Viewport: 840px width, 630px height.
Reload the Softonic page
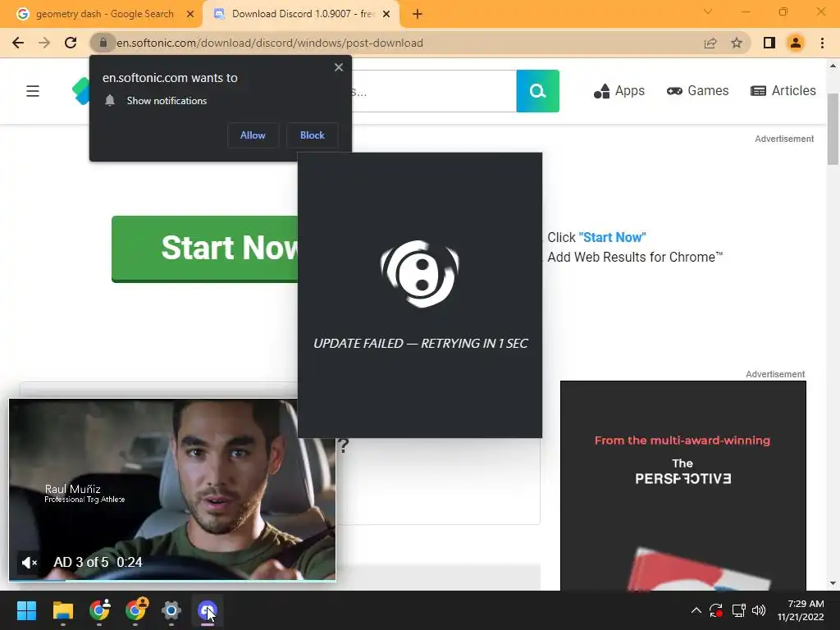click(x=71, y=43)
